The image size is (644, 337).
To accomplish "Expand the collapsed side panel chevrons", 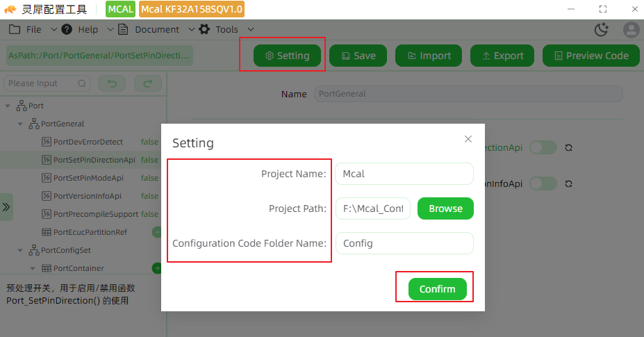I will tap(6, 207).
